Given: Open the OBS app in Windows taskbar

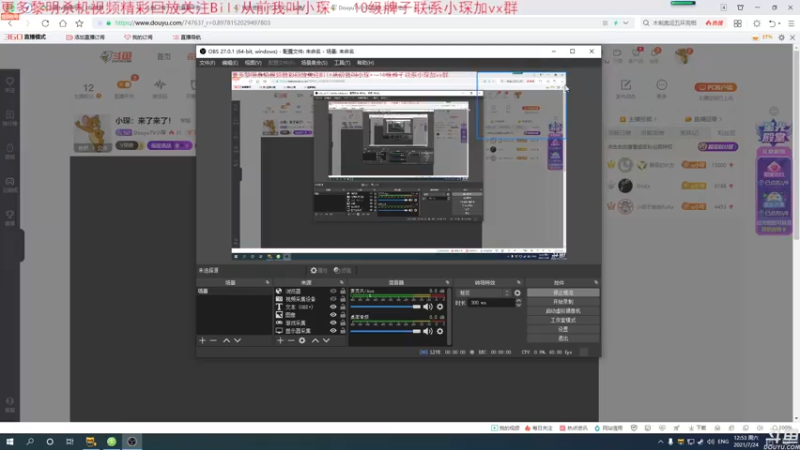Looking at the screenshot, I should pos(132,441).
